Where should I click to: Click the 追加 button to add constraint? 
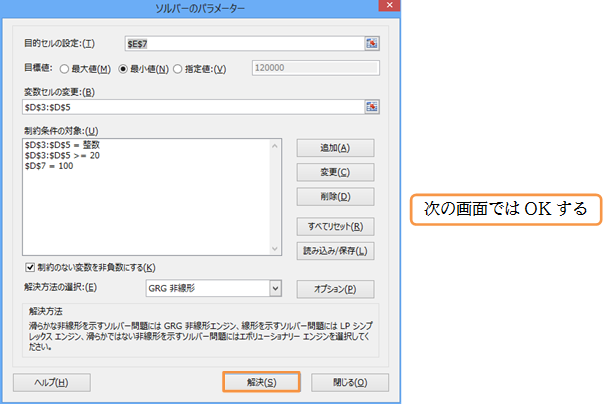pyautogui.click(x=336, y=148)
